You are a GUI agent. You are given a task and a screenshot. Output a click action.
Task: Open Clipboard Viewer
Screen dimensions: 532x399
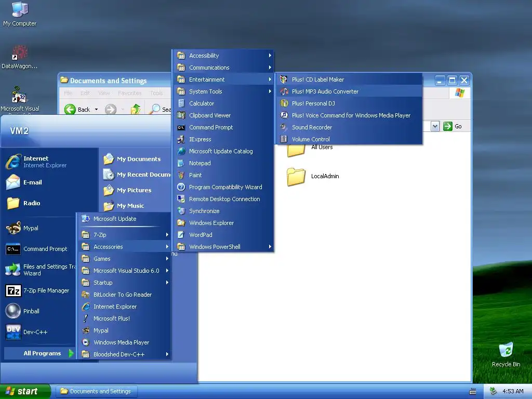click(223, 115)
